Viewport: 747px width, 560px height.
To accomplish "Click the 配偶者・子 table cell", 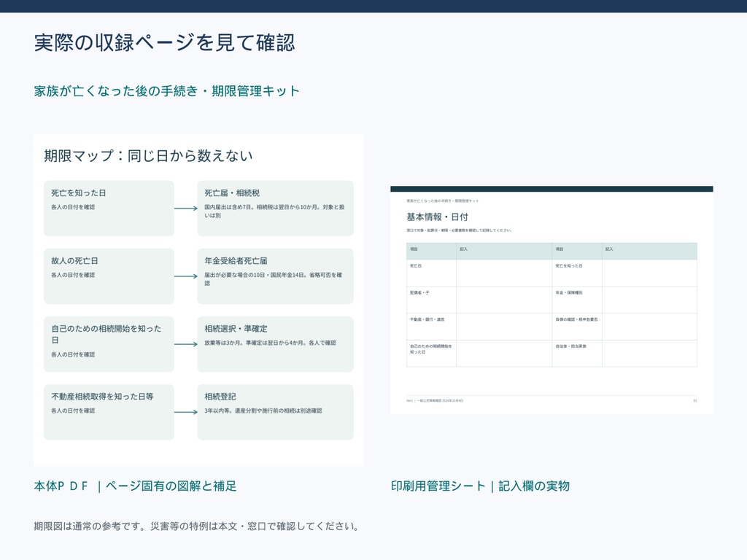I will (431, 300).
